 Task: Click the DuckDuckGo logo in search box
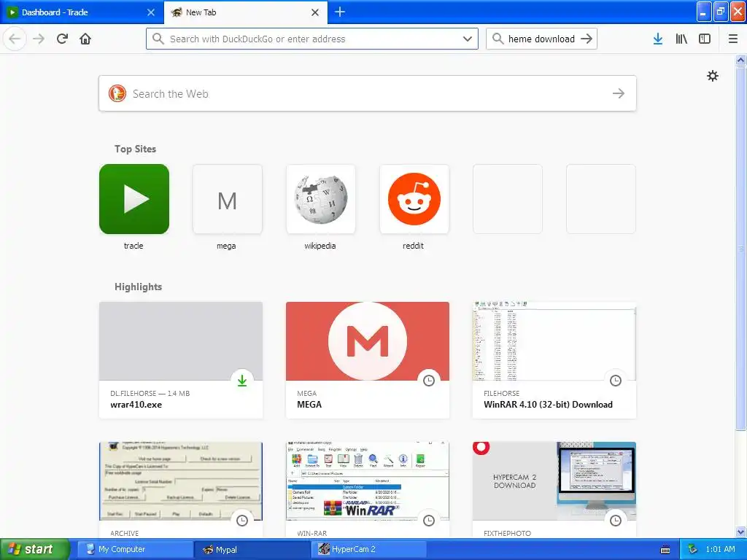click(117, 93)
